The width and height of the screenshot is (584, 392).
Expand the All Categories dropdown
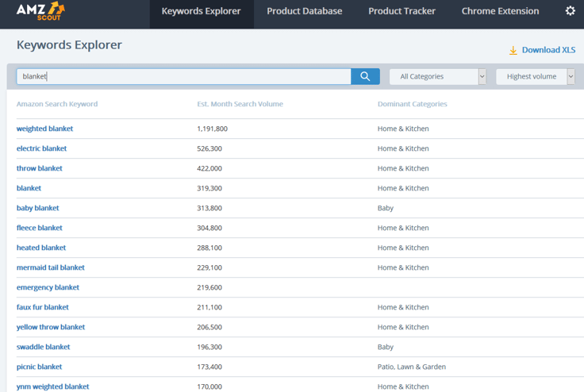click(x=438, y=76)
